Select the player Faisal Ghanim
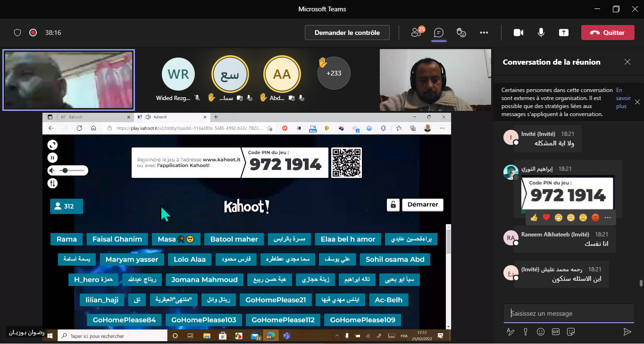644x344 pixels. tap(117, 239)
